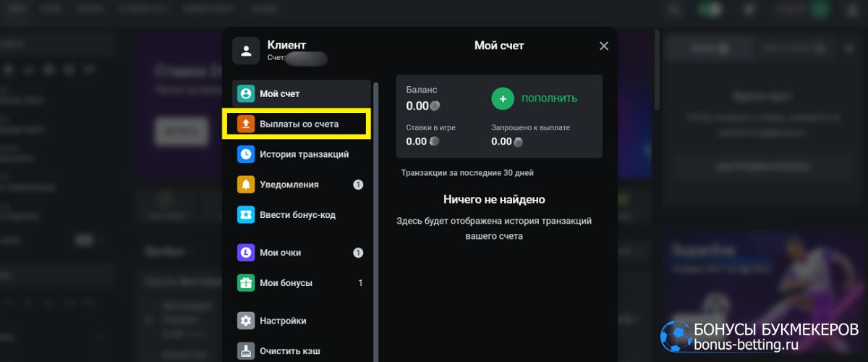
Task: Toggle the green switch in the top bar
Action: coord(711,10)
